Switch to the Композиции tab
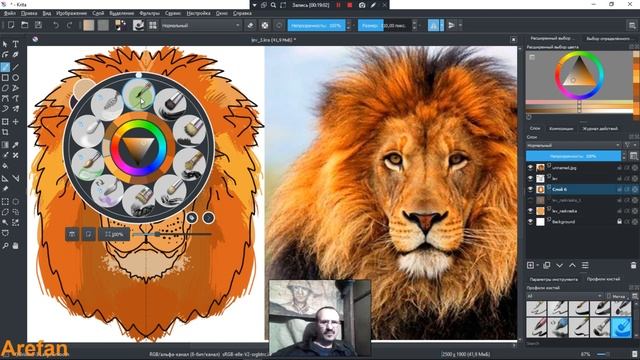 pyautogui.click(x=561, y=128)
